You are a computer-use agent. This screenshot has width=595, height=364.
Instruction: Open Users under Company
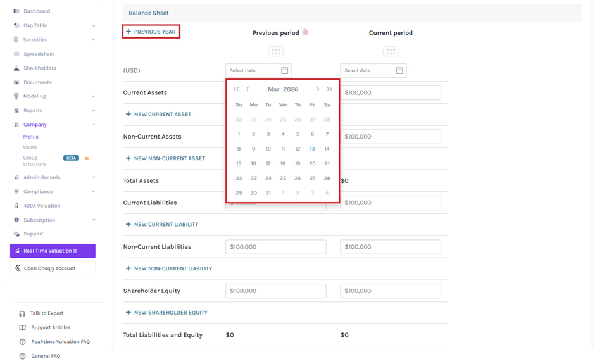(30, 147)
